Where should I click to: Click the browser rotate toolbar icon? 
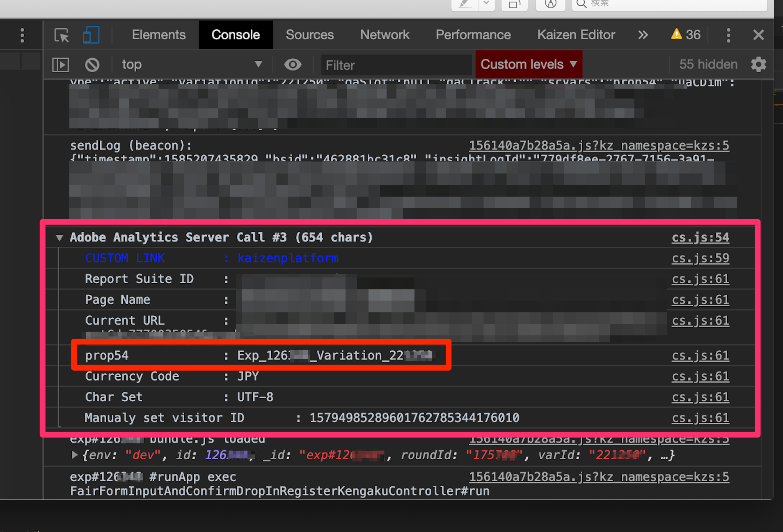click(514, 4)
